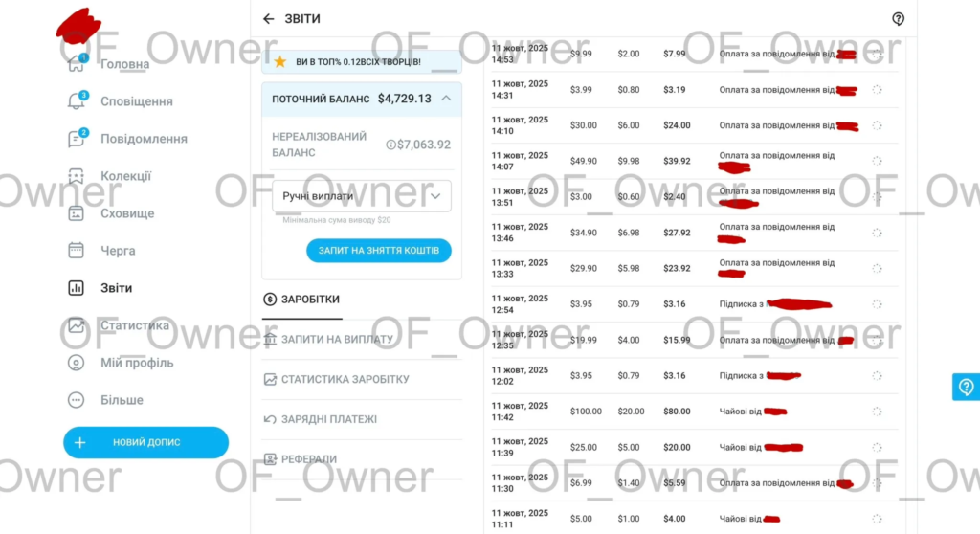The image size is (980, 534).
Task: Open the help question mark icon at top right
Action: tap(898, 19)
